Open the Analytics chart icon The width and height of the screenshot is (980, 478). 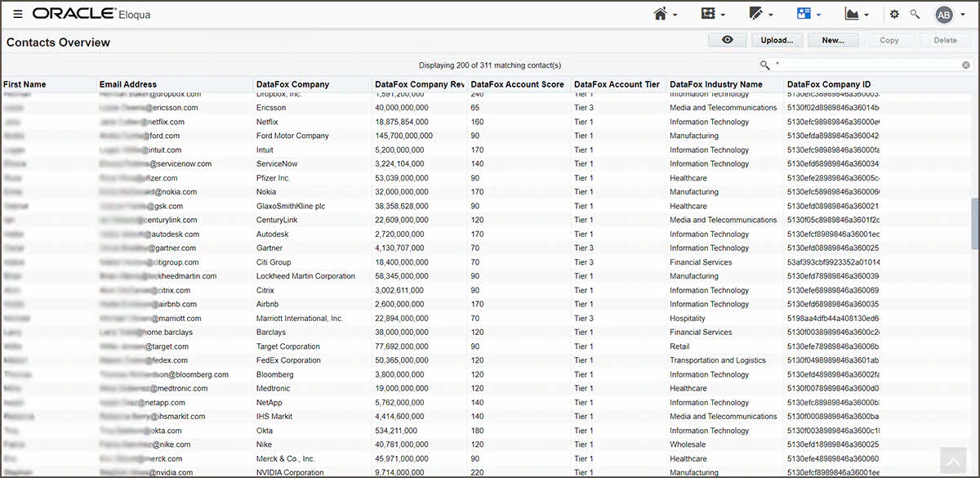tap(851, 14)
